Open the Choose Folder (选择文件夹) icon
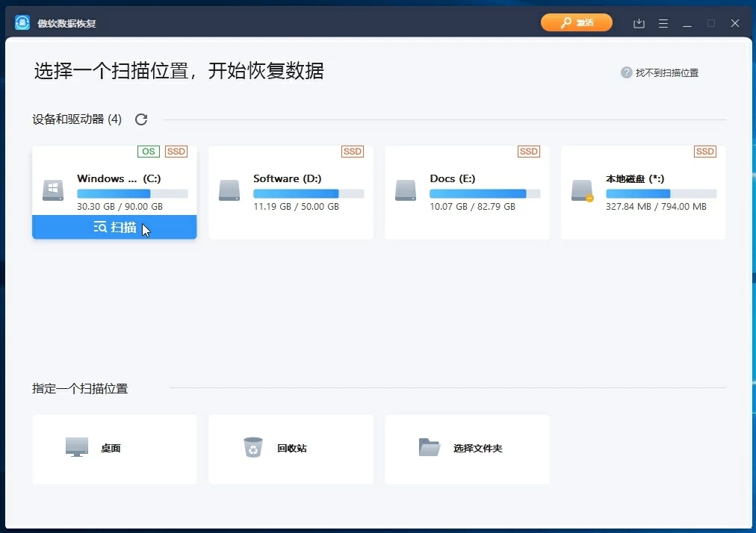756x533 pixels. pyautogui.click(x=429, y=446)
